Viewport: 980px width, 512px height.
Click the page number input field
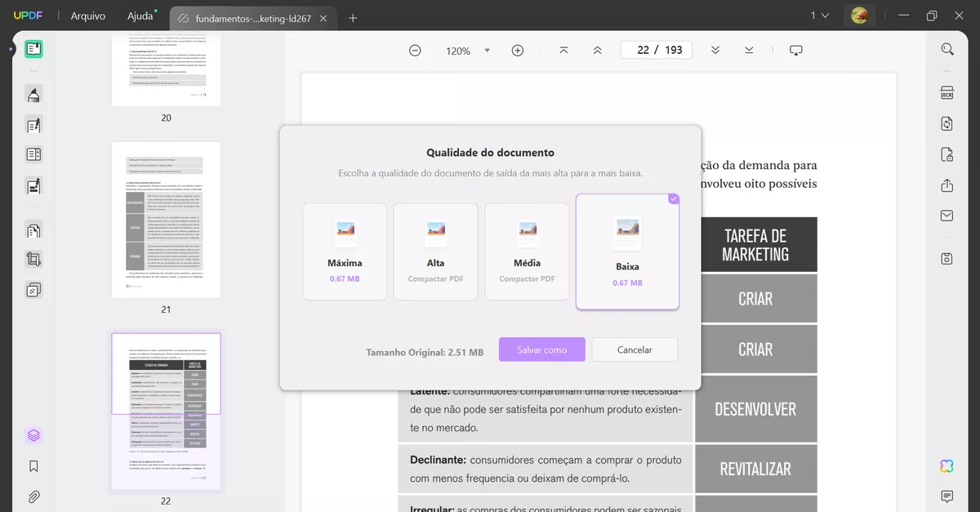656,49
